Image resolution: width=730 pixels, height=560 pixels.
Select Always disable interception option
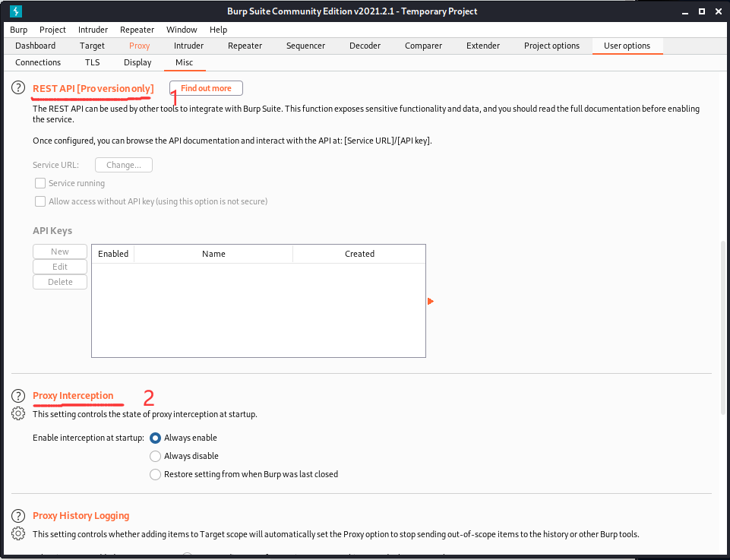[155, 456]
